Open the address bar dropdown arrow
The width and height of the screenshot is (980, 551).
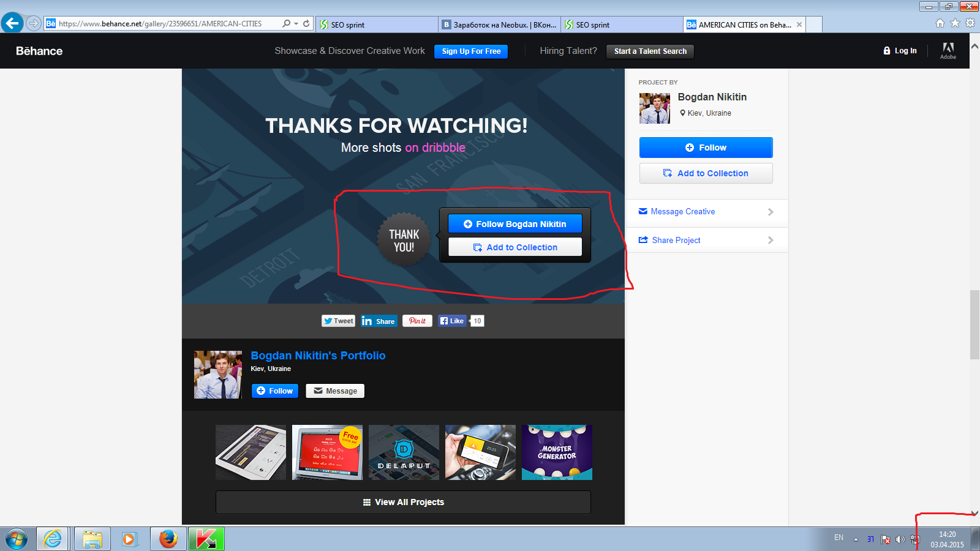(296, 24)
